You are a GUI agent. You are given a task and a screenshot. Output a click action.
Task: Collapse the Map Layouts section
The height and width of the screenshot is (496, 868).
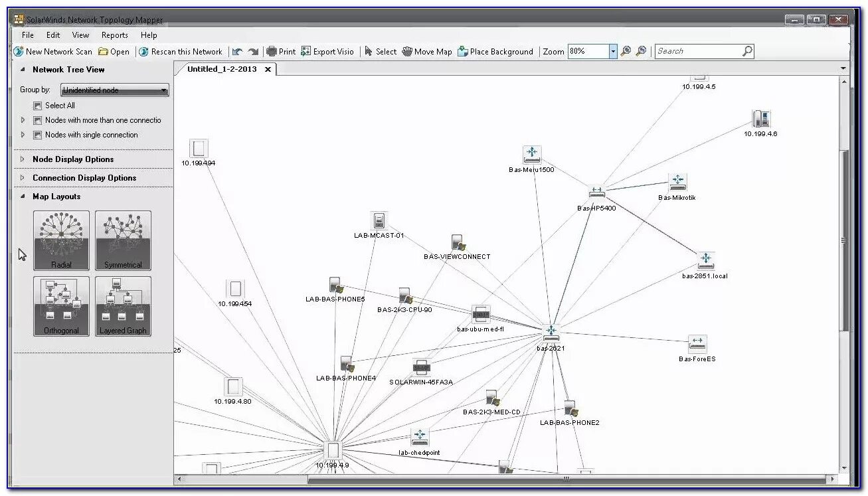click(x=23, y=197)
